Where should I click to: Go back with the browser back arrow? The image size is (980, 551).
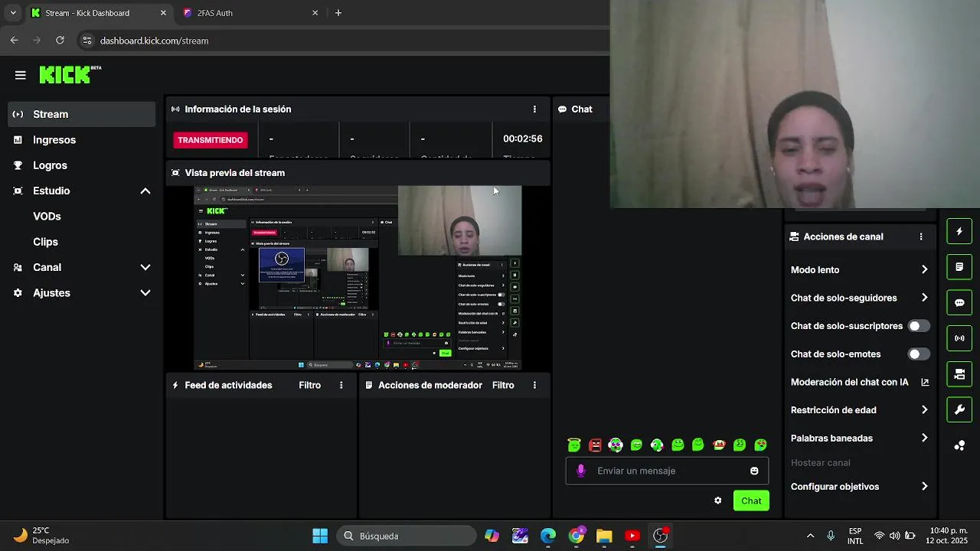(15, 41)
